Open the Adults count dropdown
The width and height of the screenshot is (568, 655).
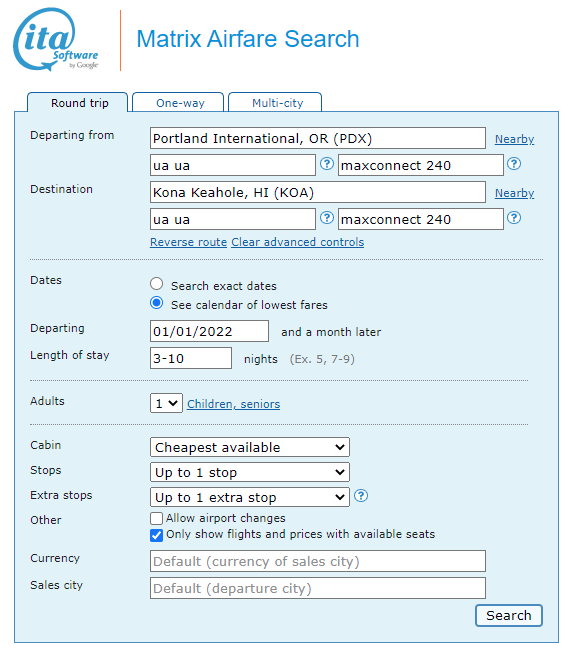click(x=166, y=404)
